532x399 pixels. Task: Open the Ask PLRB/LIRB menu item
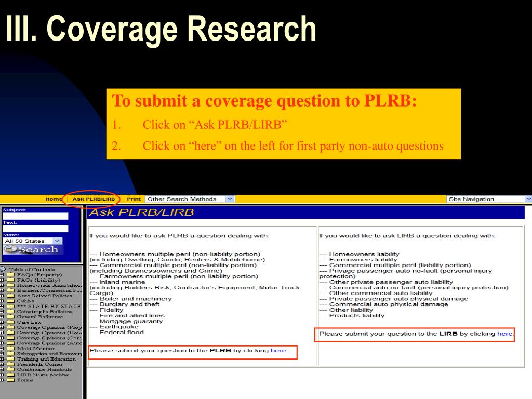pyautogui.click(x=94, y=199)
